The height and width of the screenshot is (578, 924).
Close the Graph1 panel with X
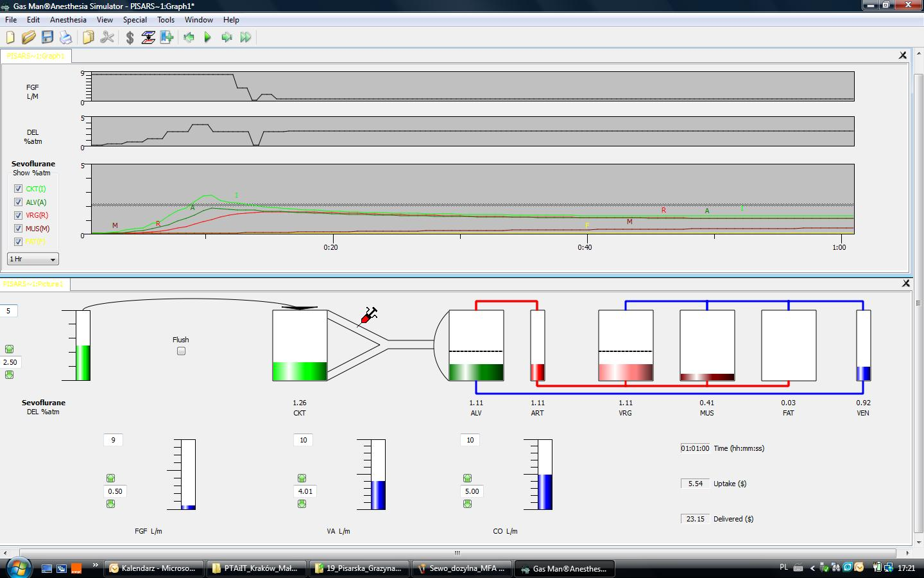click(903, 56)
